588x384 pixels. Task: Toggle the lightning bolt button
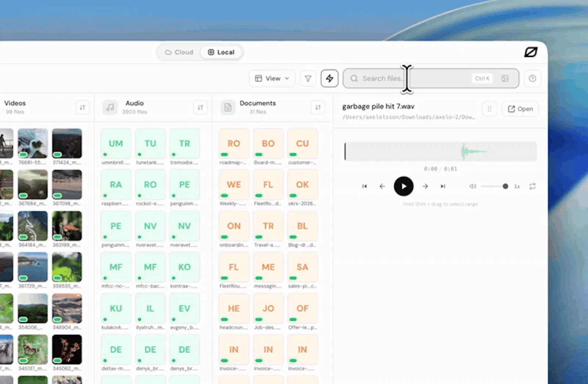click(x=329, y=78)
